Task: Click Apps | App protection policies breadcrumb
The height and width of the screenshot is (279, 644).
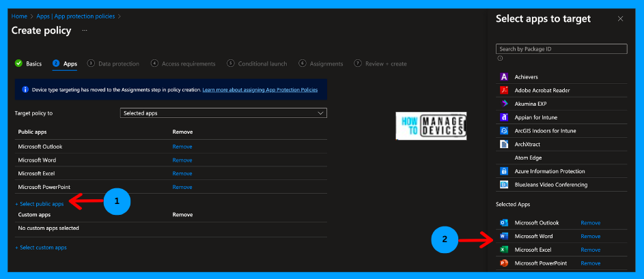Action: click(76, 16)
